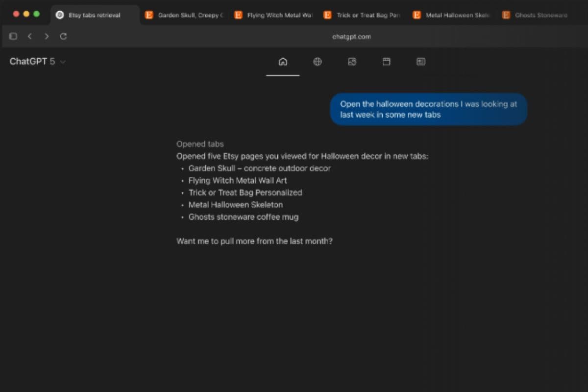This screenshot has width=588, height=392.
Task: Click the news/article icon in the top navigation
Action: tap(421, 62)
